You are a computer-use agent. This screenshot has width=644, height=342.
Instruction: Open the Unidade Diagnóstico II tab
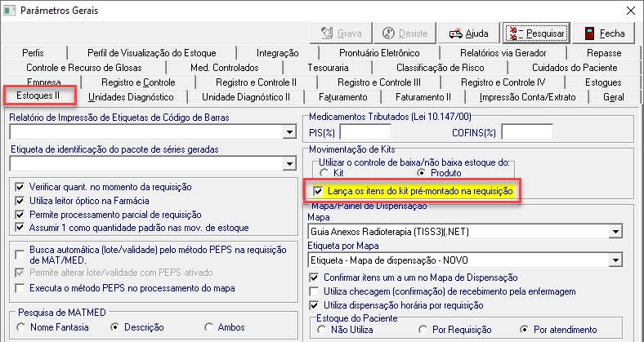pos(246,98)
